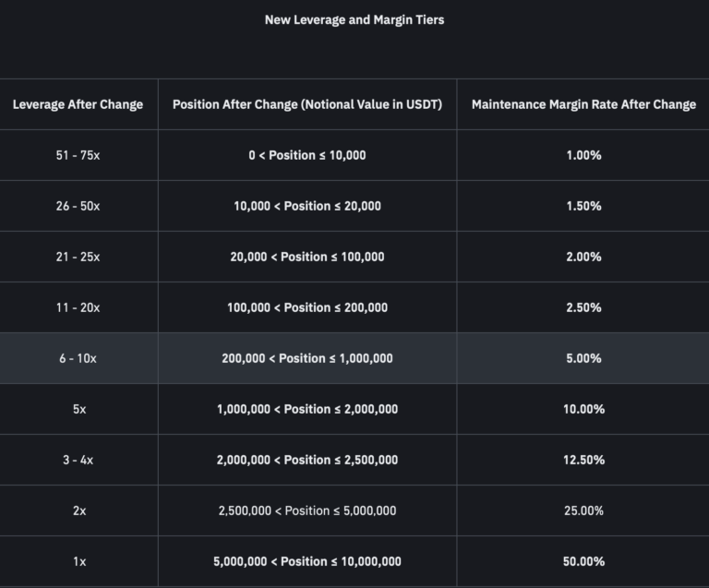Select the 51 - 75x leverage cell
Screen dimensions: 709x588
tap(78, 155)
